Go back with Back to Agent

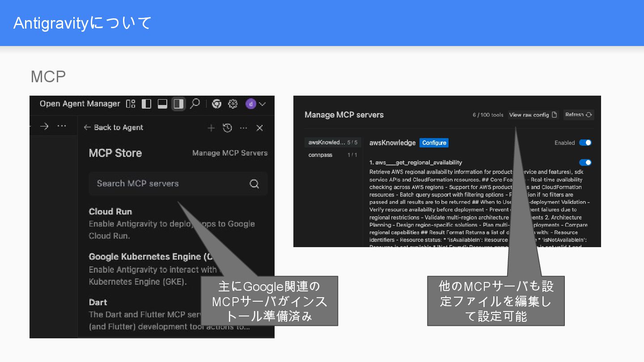[114, 127]
